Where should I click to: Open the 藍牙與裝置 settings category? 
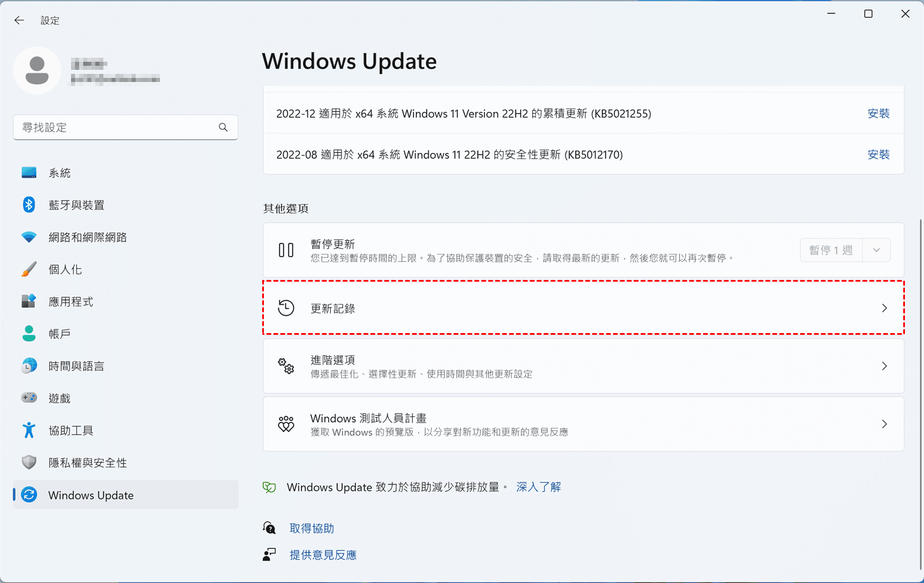point(125,205)
